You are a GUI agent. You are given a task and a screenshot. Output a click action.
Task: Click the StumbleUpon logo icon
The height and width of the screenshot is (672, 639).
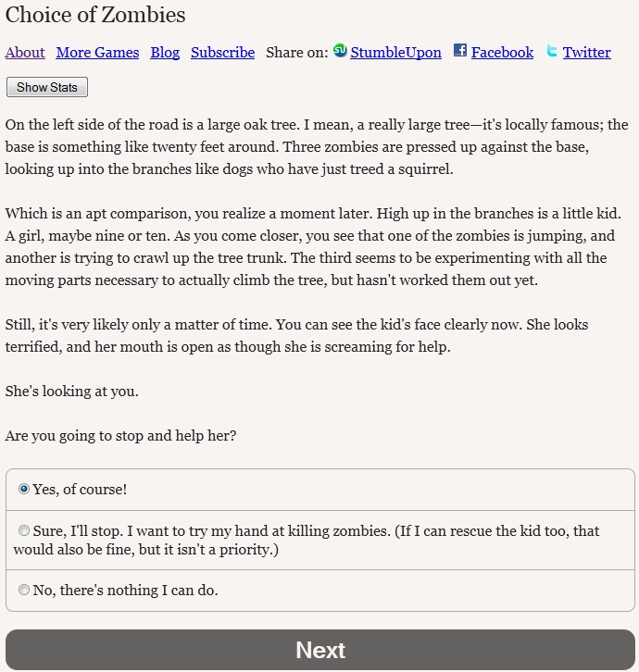(340, 51)
